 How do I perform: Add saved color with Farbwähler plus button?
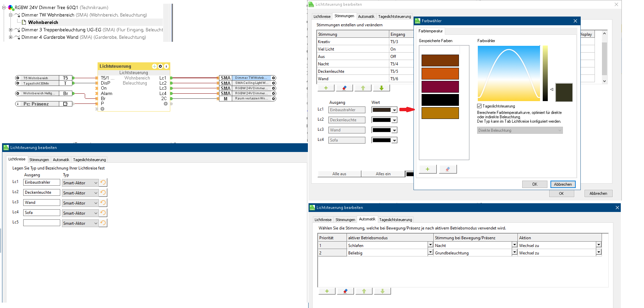tap(428, 169)
